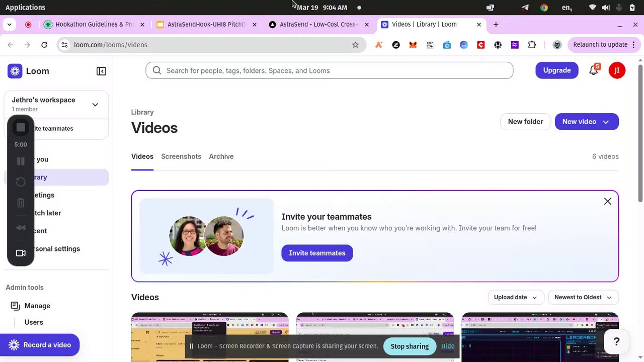The image size is (644, 362).
Task: Pause the Loom recording
Action: (21, 161)
